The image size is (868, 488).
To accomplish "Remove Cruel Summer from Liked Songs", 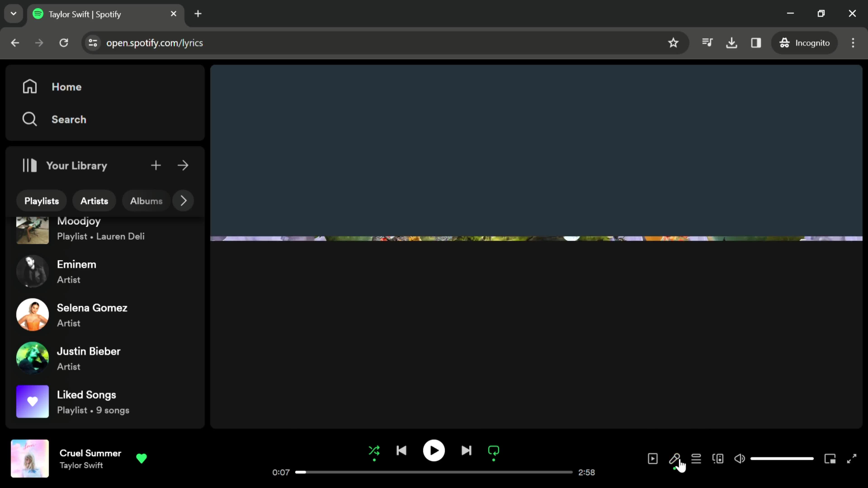I will pyautogui.click(x=142, y=458).
